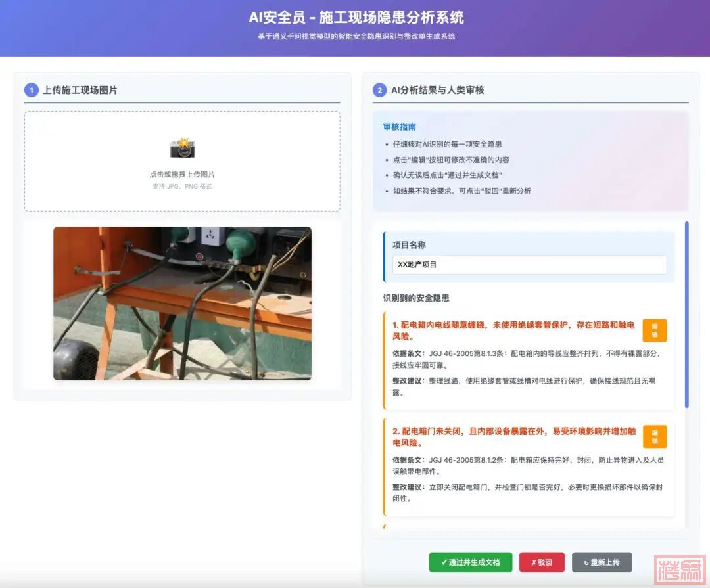Open the uploaded construction site photo
Screen dimensions: 710x588
(x=182, y=303)
